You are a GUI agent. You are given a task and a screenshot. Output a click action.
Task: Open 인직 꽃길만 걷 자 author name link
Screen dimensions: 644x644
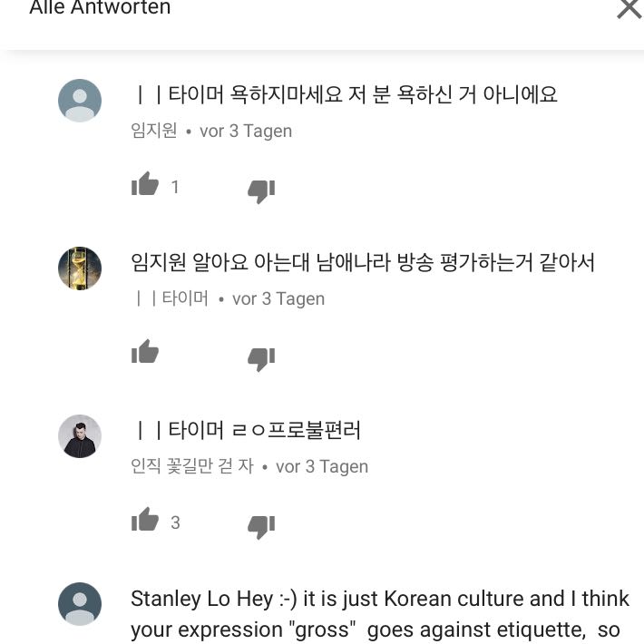pos(192,466)
